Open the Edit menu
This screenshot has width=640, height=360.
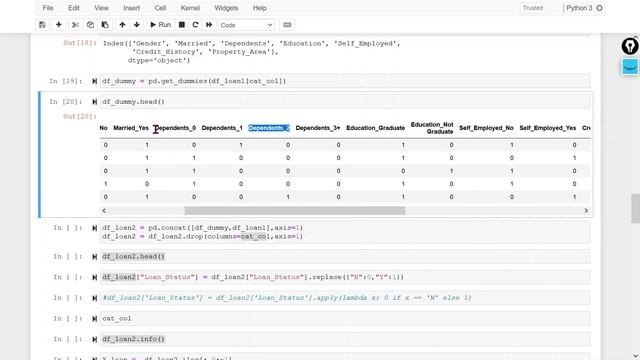click(73, 8)
